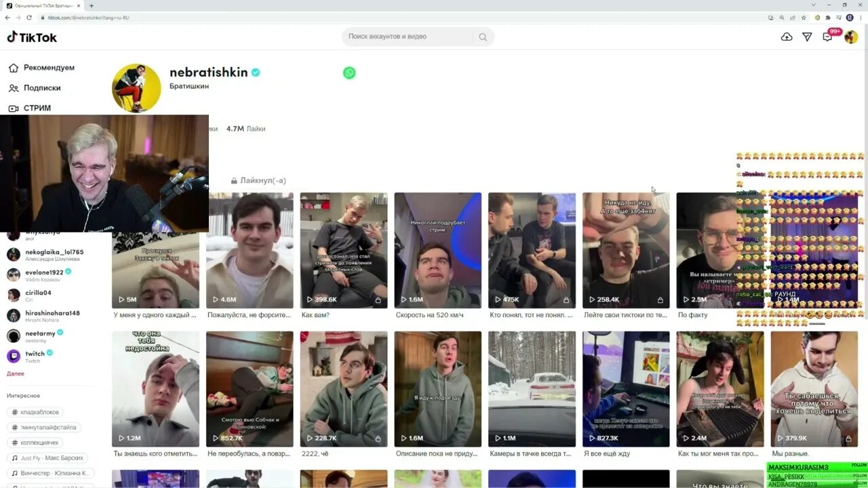Click the share page icon in address bar
This screenshot has width=868, height=488.
tap(793, 18)
